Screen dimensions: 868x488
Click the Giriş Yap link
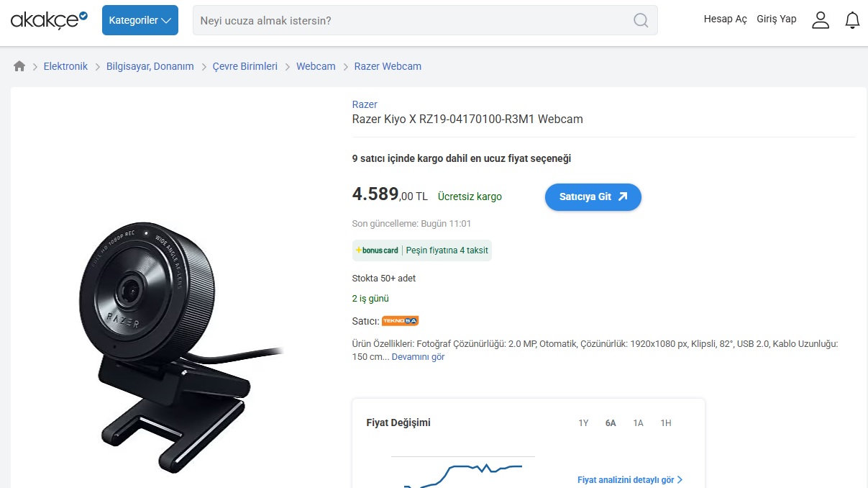777,19
